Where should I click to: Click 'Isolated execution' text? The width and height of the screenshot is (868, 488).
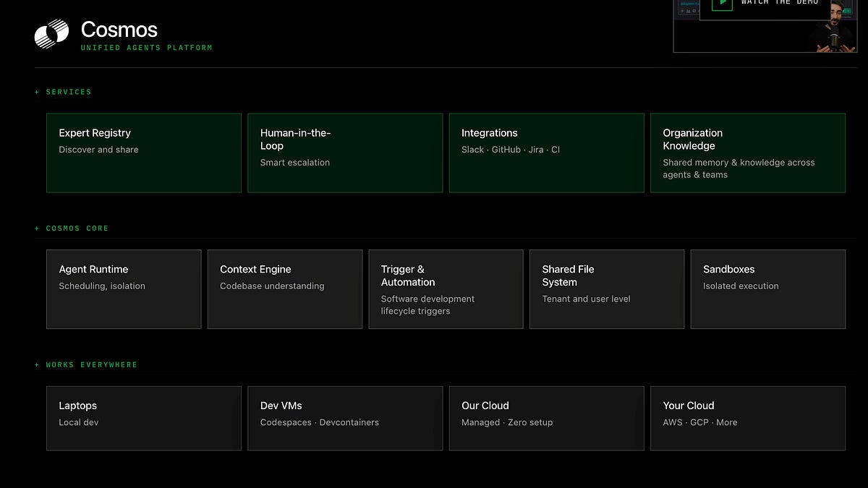741,286
